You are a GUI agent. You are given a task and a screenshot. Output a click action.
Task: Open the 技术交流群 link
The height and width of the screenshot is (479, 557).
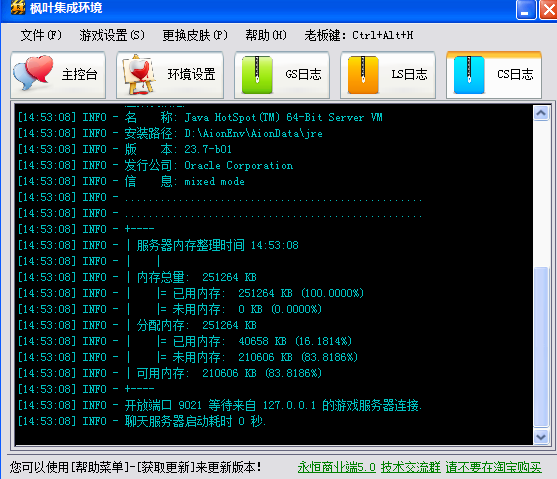tap(411, 467)
